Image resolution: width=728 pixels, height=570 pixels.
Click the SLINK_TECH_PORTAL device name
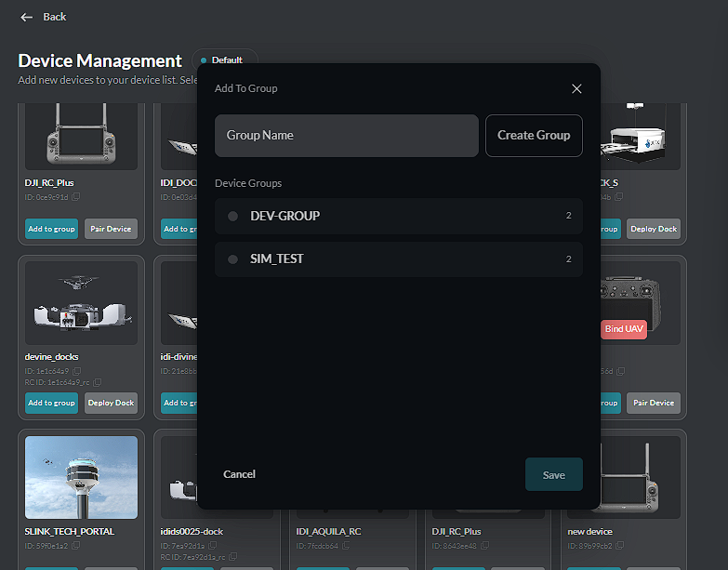click(70, 532)
